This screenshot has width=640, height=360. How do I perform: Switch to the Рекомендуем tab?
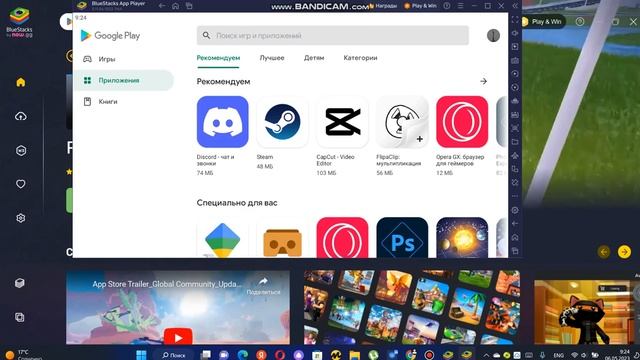point(218,58)
